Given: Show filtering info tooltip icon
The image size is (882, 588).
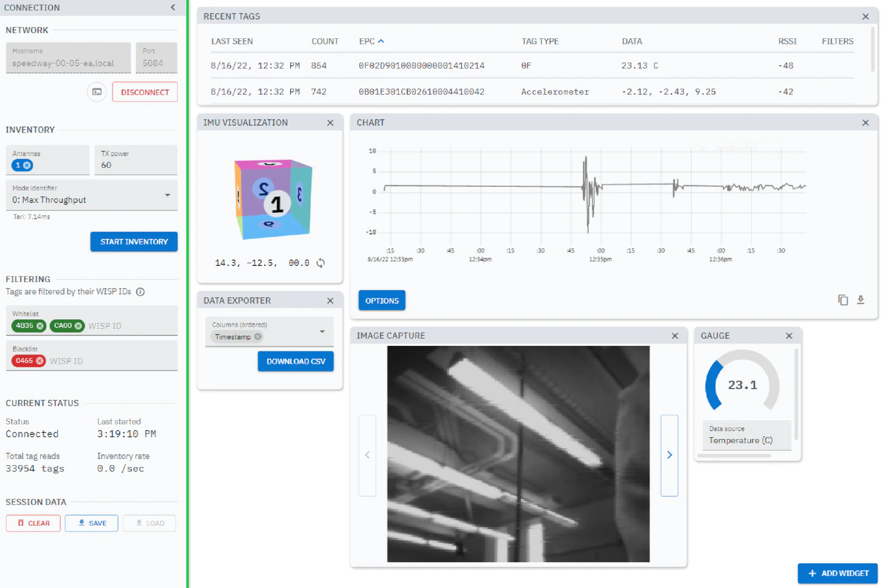Looking at the screenshot, I should 141,292.
